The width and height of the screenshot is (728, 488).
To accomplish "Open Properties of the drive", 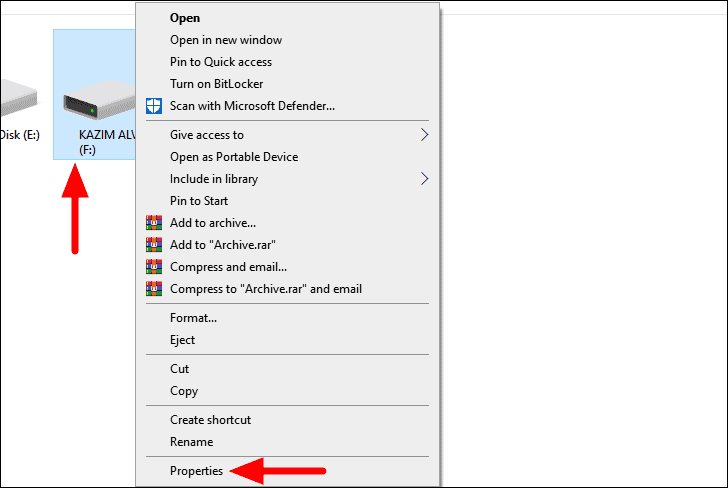I will [x=196, y=471].
